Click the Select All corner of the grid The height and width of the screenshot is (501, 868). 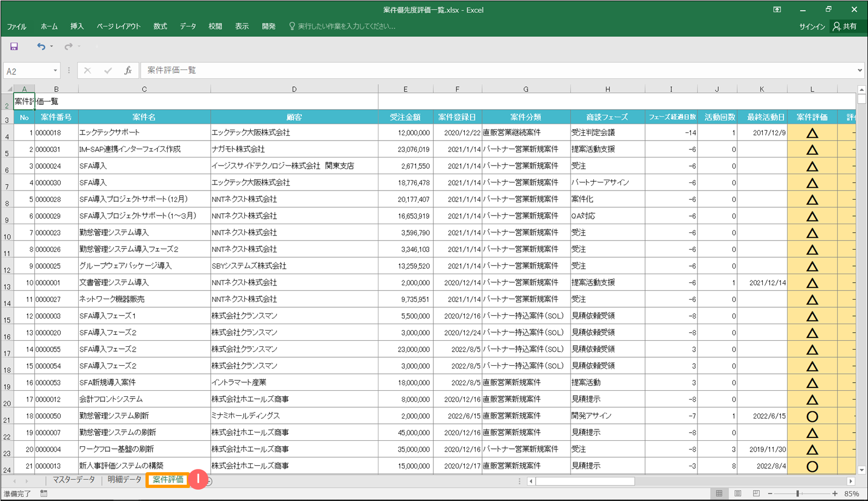(8, 89)
